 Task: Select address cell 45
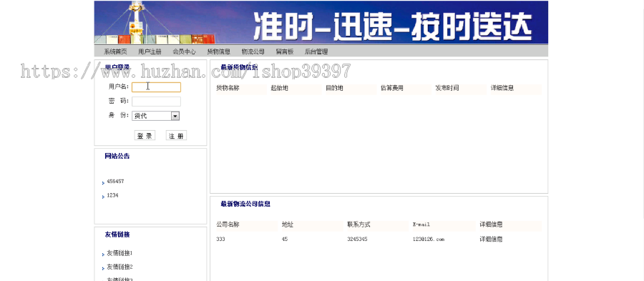point(285,239)
